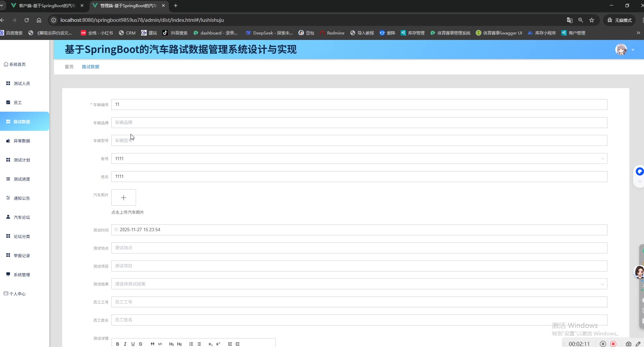The width and height of the screenshot is (644, 347).
Task: Focus the 测试地点 input field
Action: pyautogui.click(x=359, y=248)
